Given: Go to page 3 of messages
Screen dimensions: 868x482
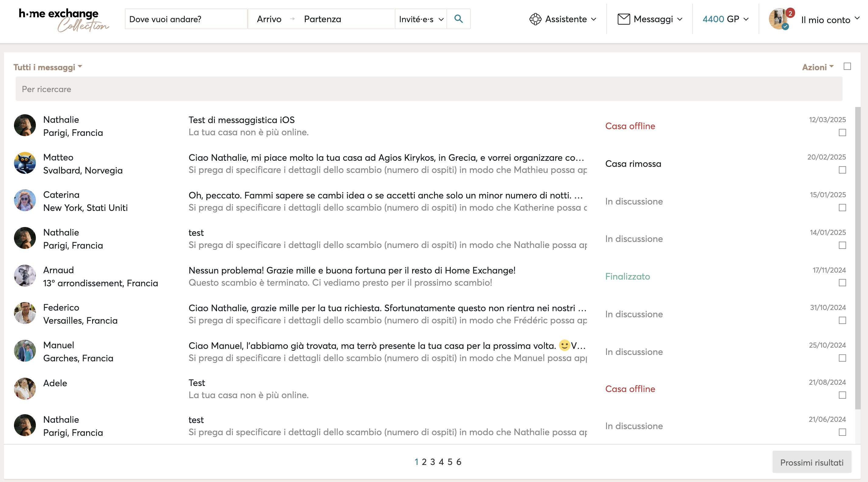Looking at the screenshot, I should click(433, 462).
